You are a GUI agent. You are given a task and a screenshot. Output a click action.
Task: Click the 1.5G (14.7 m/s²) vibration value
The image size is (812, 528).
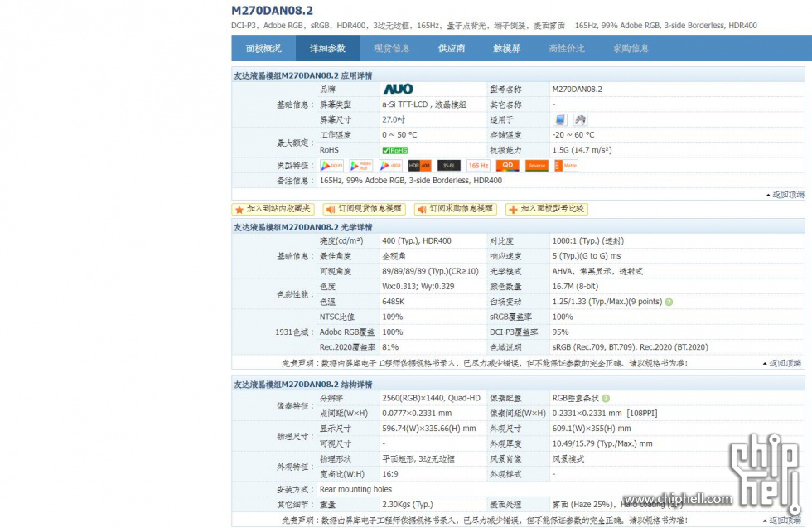click(582, 150)
